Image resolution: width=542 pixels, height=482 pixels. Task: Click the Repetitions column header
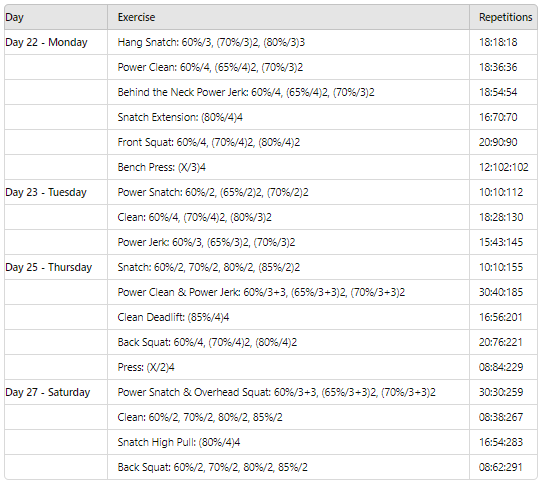[503, 17]
